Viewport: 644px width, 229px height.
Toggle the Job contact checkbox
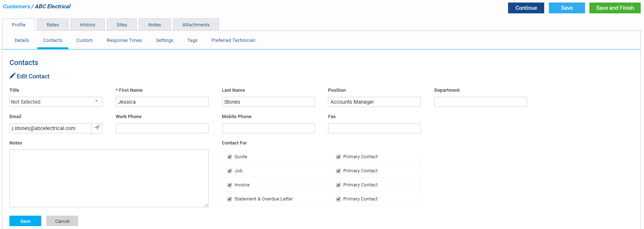pyautogui.click(x=230, y=171)
